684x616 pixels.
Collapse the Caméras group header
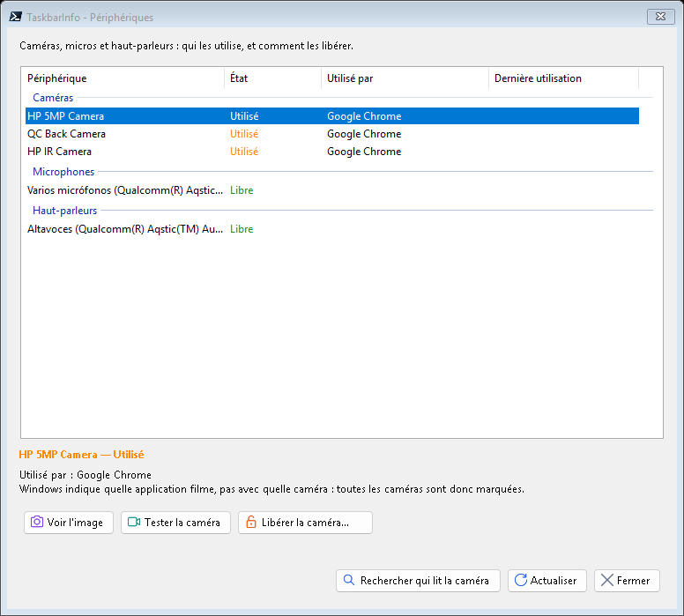(53, 98)
